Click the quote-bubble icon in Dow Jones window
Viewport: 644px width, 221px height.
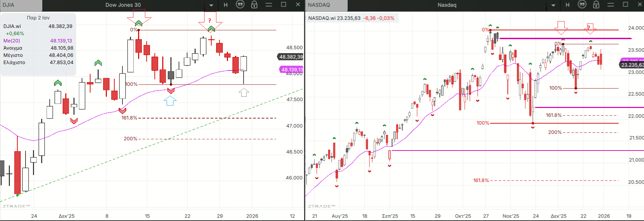pyautogui.click(x=240, y=5)
